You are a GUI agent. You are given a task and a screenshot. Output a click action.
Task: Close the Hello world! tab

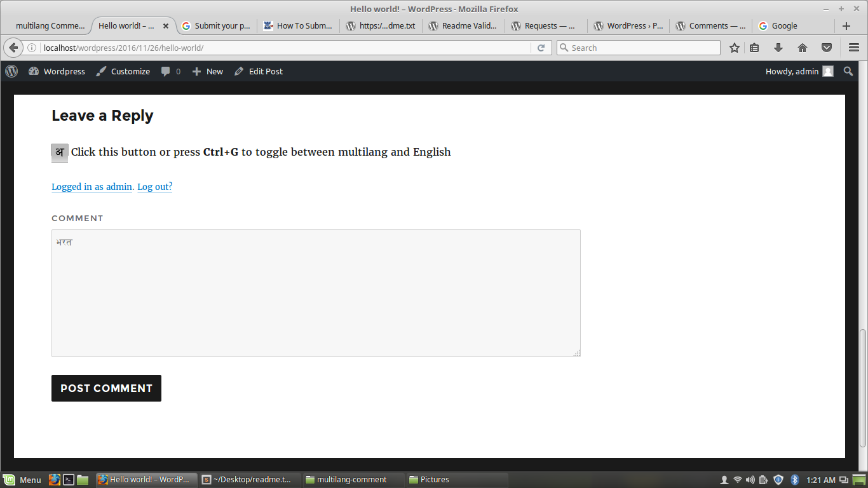166,26
